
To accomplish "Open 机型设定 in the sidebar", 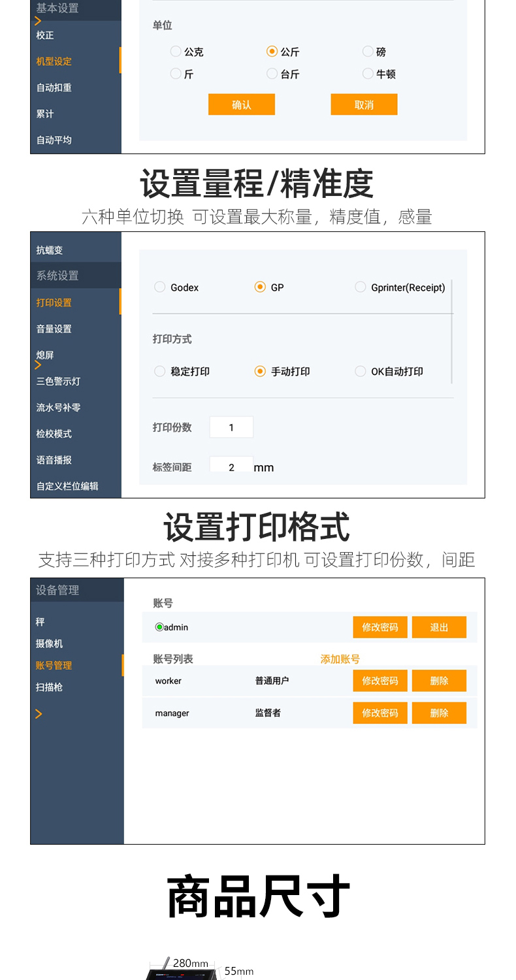I will coord(54,61).
